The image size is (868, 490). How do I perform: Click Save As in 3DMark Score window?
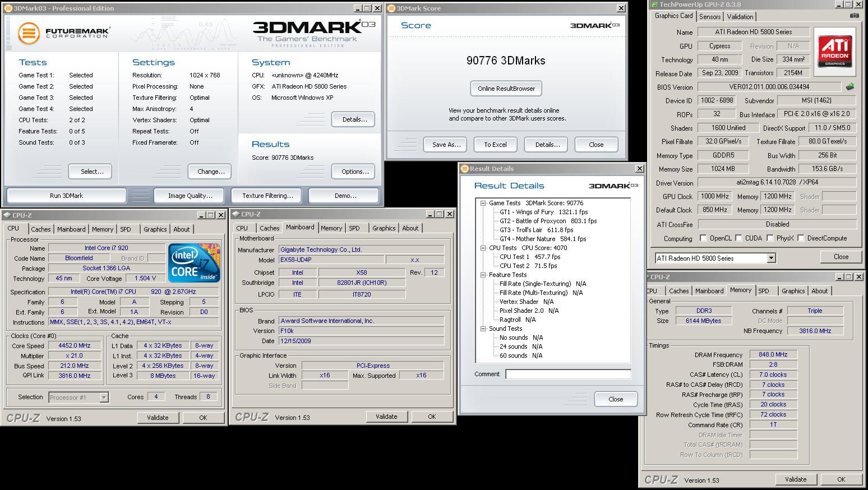click(446, 145)
